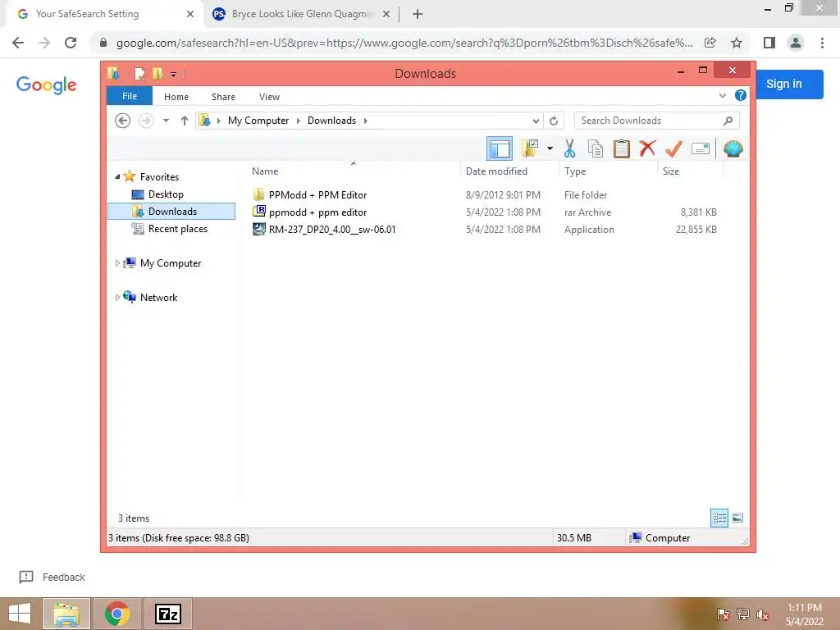This screenshot has height=630, width=840.
Task: Click the Paste clipboard icon in toolbar
Action: (622, 148)
